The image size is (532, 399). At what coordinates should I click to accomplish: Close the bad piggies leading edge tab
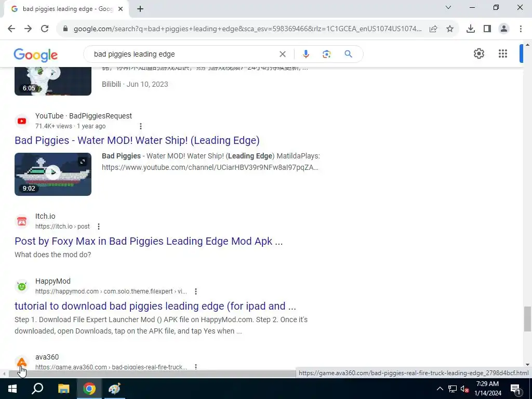121,9
